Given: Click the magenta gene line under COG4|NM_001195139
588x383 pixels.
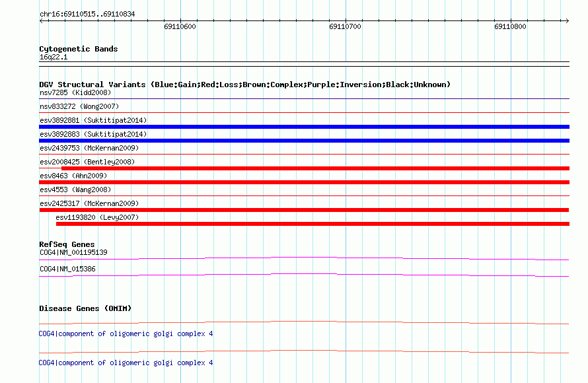Looking at the screenshot, I should pos(304,258).
